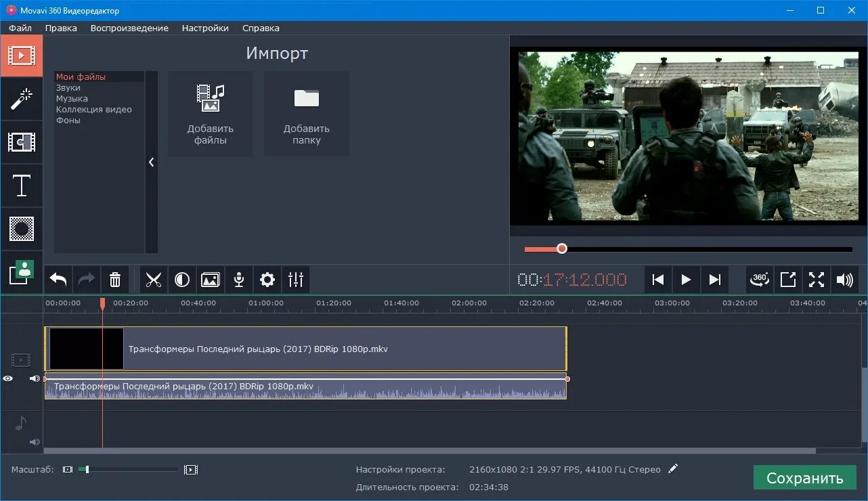The image size is (868, 501).
Task: Click the Add Folder icon tile
Action: click(307, 114)
